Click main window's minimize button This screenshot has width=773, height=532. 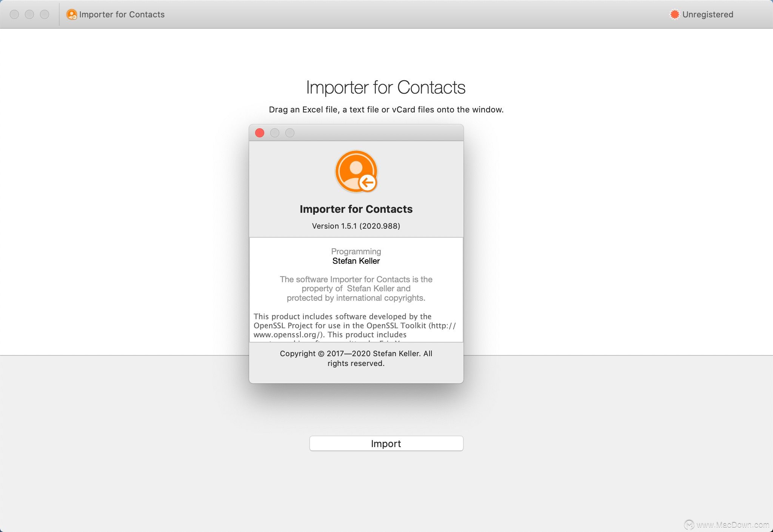[x=29, y=14]
